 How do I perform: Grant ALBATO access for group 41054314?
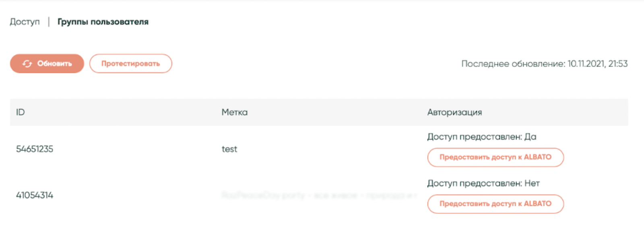click(495, 204)
